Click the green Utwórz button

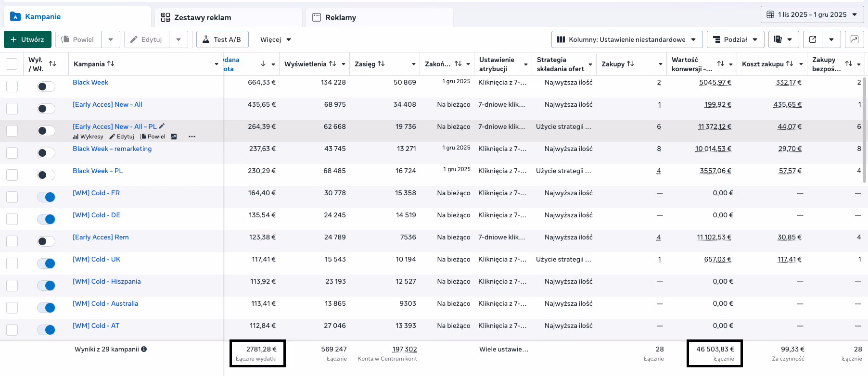pos(27,39)
